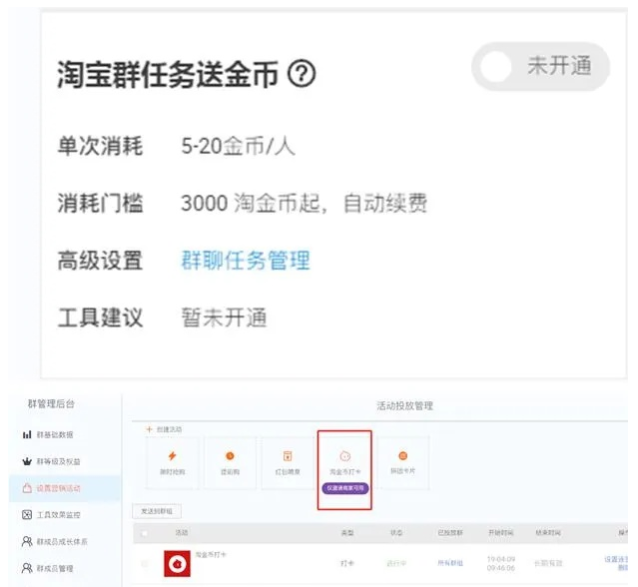This screenshot has height=587, width=638.
Task: Click the 高级设置 label
Action: coord(100,260)
